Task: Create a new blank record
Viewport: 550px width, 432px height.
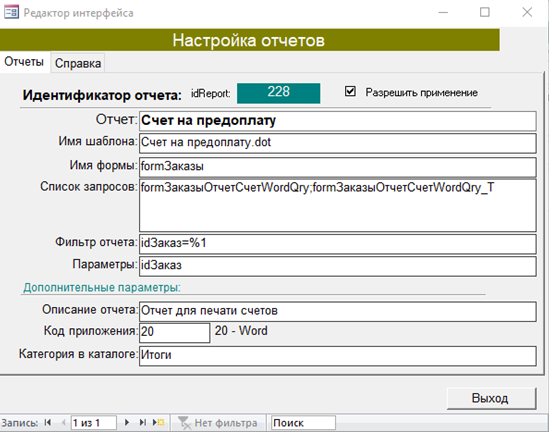Action: click(x=158, y=423)
